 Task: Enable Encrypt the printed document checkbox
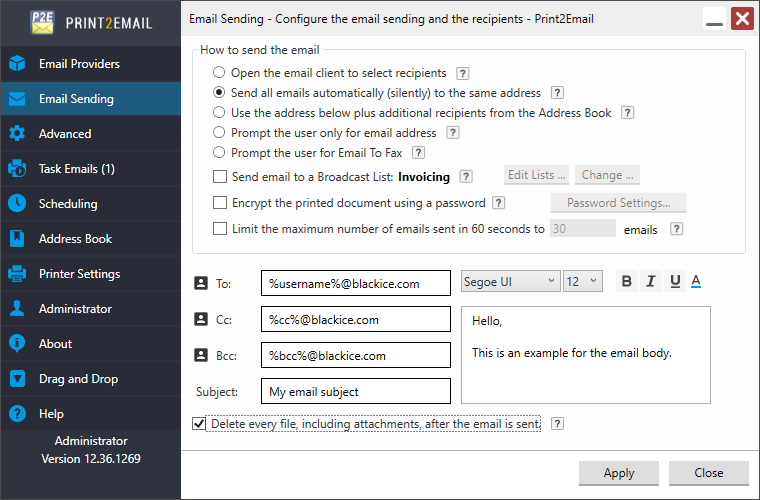[220, 203]
